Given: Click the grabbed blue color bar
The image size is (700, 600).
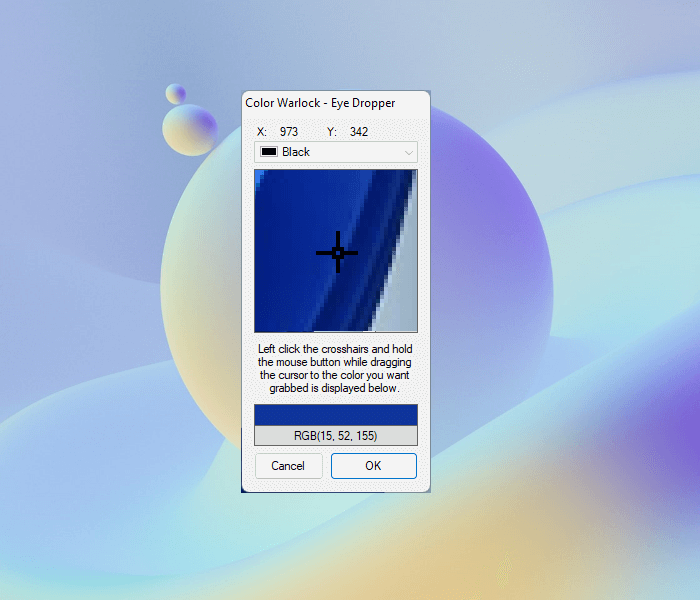Looking at the screenshot, I should (x=336, y=415).
